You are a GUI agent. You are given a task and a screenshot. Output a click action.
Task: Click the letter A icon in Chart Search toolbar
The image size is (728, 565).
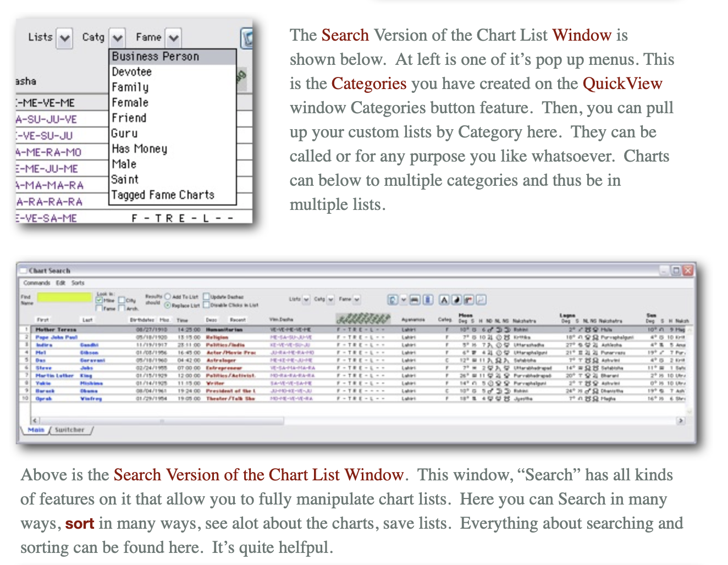444,300
